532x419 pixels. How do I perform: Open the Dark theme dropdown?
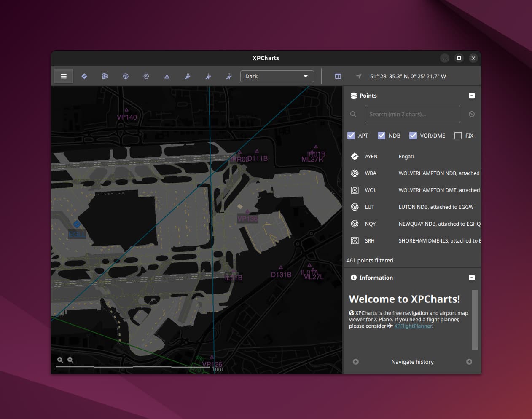pos(277,76)
